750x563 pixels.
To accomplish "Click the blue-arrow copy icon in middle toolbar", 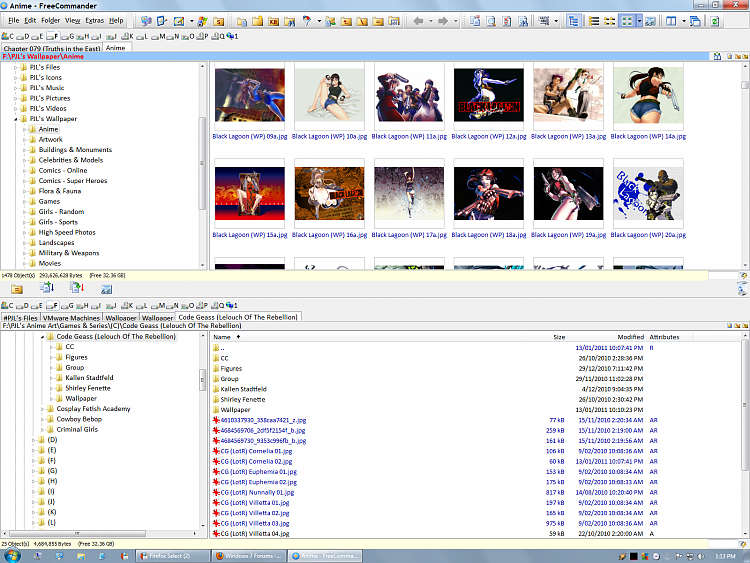I will click(x=46, y=287).
